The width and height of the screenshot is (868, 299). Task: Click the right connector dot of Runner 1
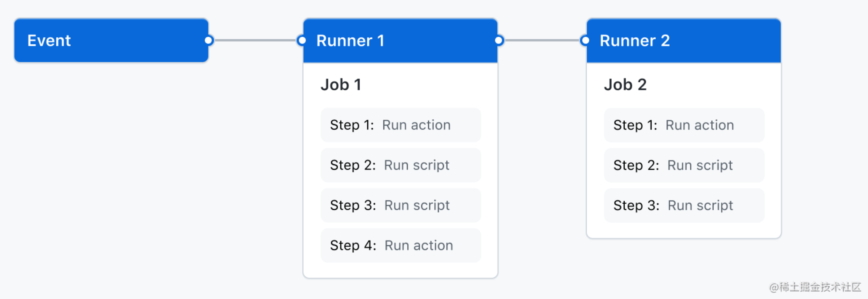[499, 41]
